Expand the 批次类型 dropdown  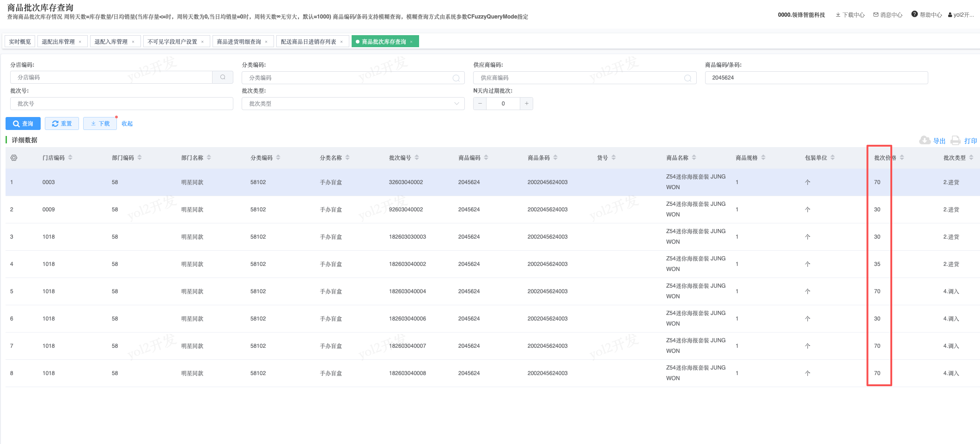pyautogui.click(x=353, y=104)
